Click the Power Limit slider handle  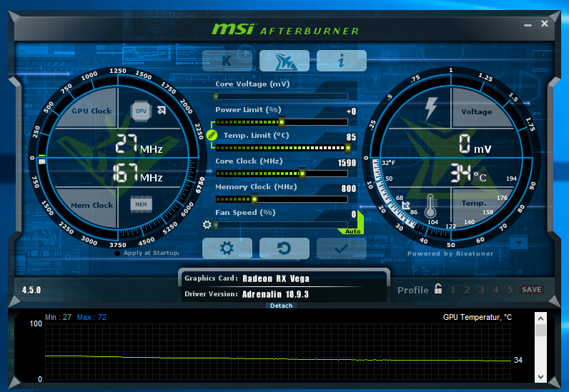point(281,122)
